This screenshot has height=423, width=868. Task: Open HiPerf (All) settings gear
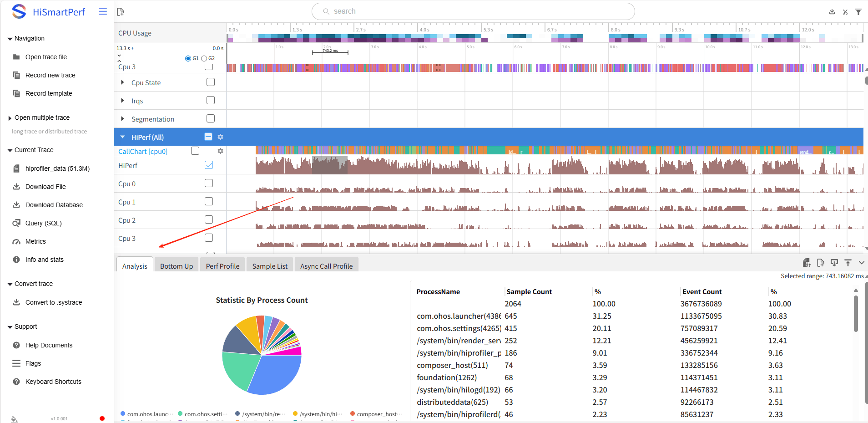(220, 137)
